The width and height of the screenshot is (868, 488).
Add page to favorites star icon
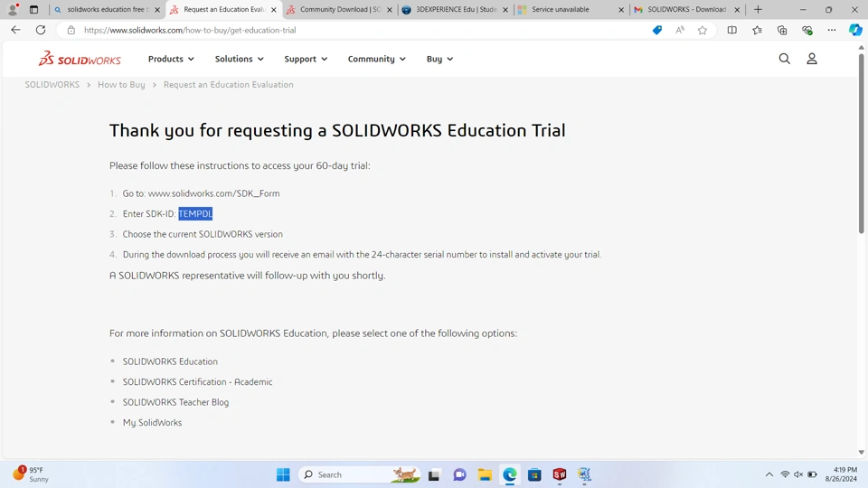tap(703, 30)
